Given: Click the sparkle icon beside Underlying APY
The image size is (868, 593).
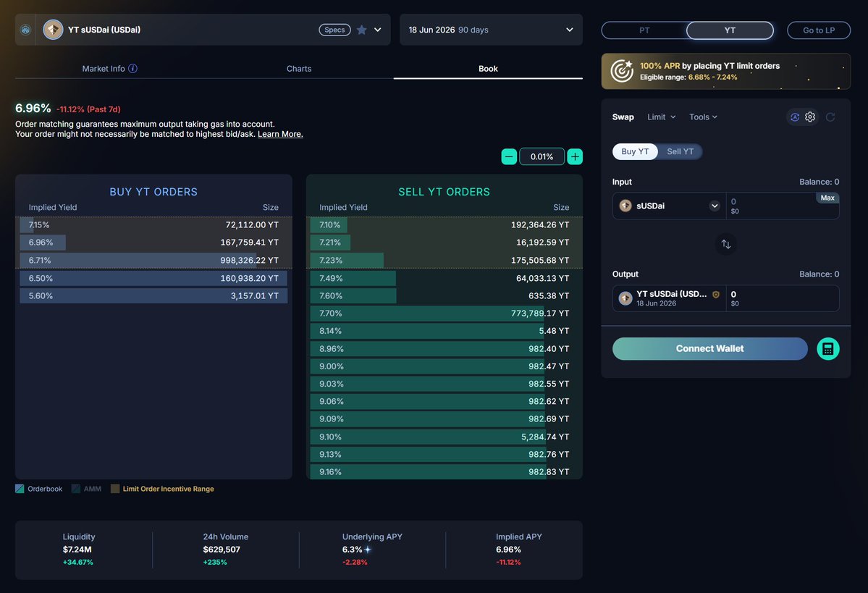Looking at the screenshot, I should (368, 550).
